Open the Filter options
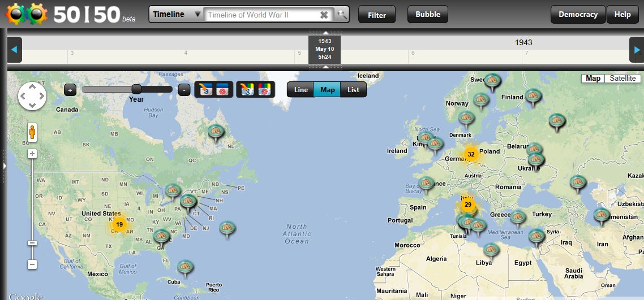 point(377,15)
